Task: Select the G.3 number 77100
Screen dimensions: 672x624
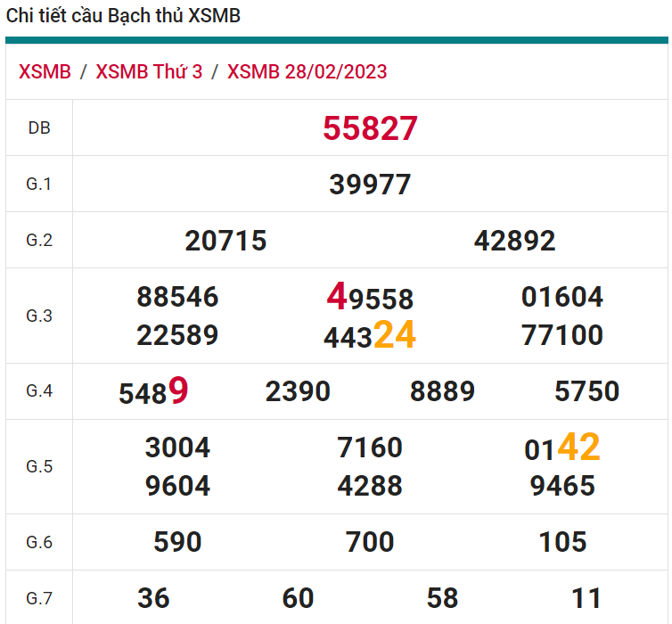Action: pos(562,336)
